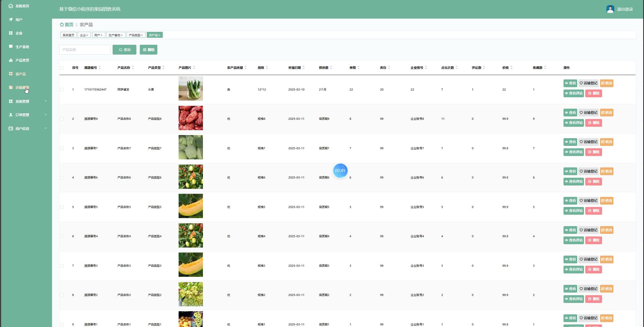Switch to the 产品类型 page tab
The image size is (644, 327).
(x=134, y=35)
